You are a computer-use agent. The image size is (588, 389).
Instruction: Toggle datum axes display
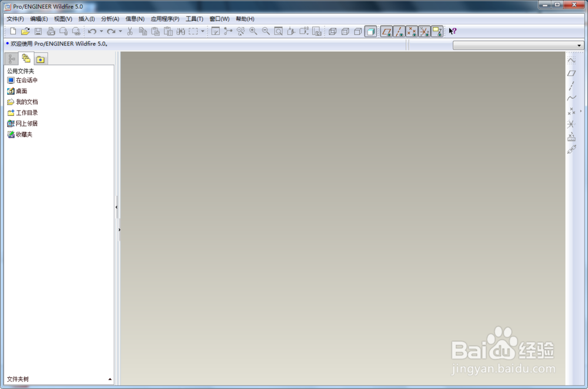click(399, 32)
